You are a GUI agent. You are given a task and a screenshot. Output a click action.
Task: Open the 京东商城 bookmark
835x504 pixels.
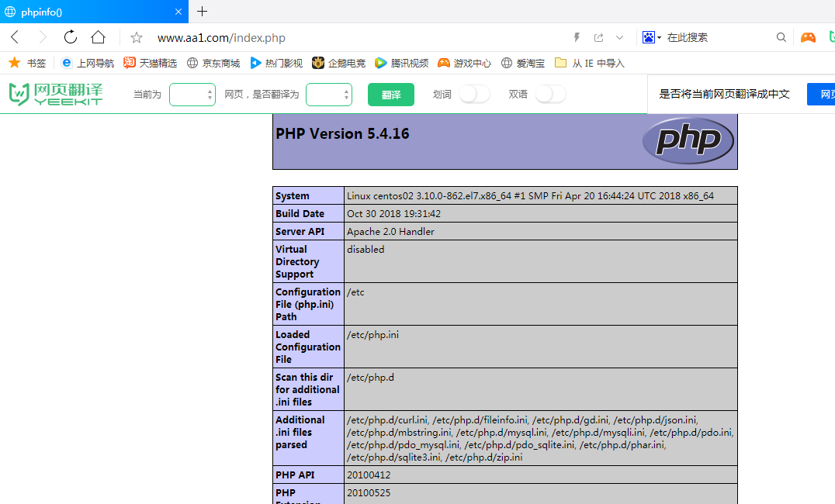click(x=213, y=63)
